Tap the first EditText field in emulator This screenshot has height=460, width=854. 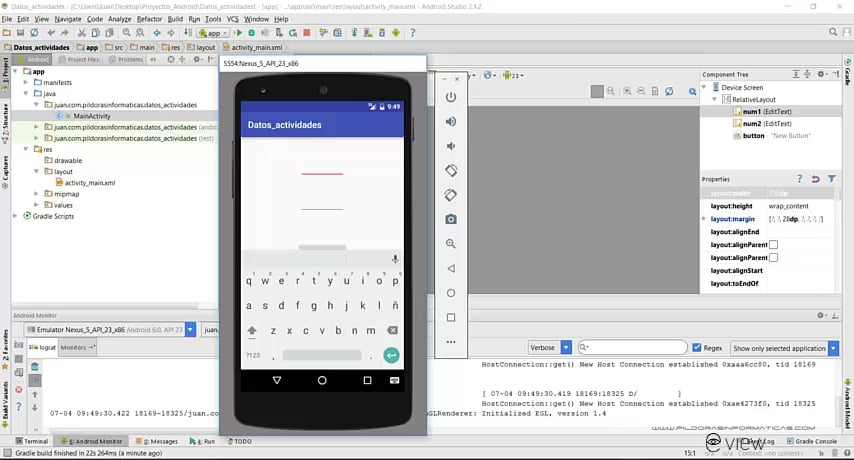322,170
